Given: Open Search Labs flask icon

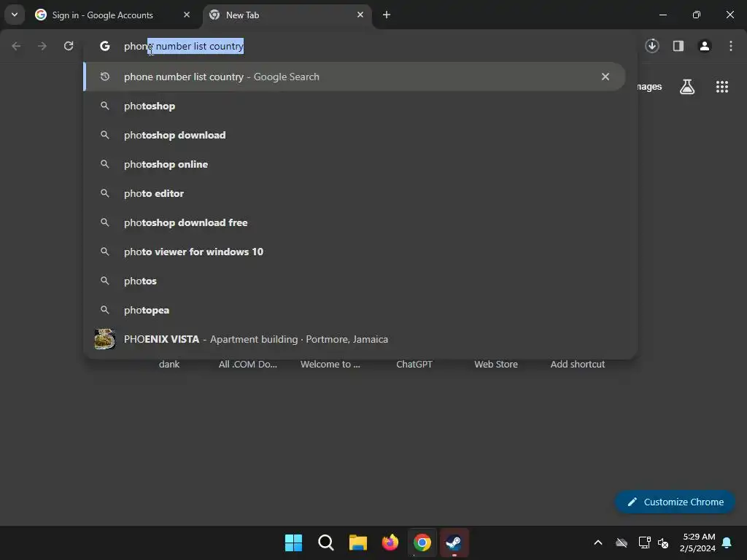Looking at the screenshot, I should [687, 87].
